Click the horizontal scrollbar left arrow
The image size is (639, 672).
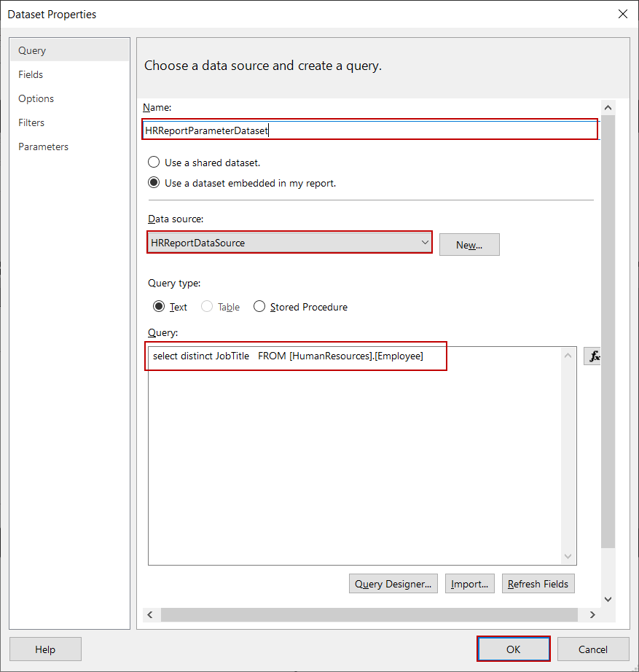149,614
